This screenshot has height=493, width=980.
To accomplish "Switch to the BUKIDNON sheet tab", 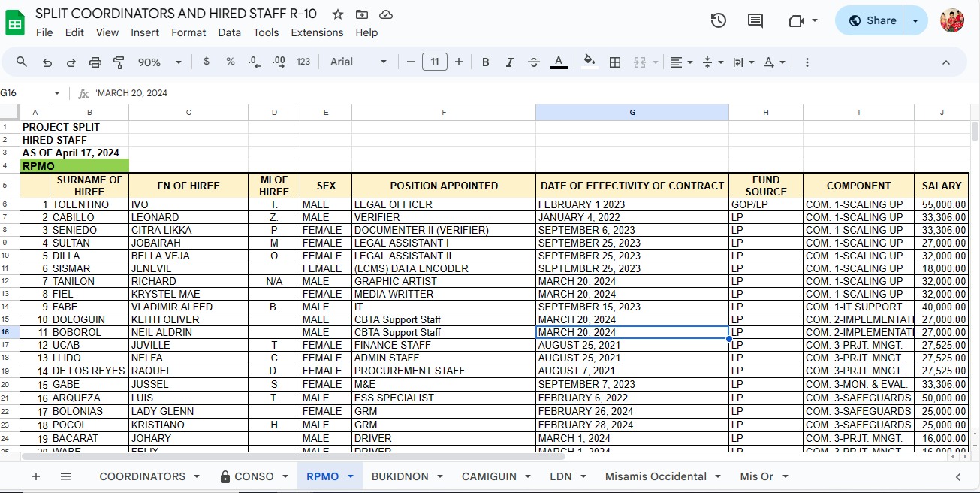I will coord(400,476).
